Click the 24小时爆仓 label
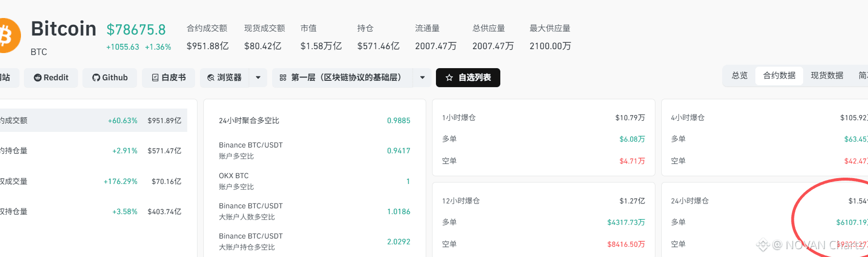The height and width of the screenshot is (257, 868). click(x=690, y=201)
